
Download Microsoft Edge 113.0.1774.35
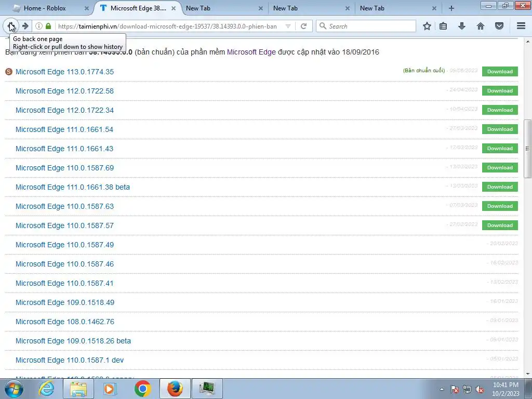click(x=500, y=72)
